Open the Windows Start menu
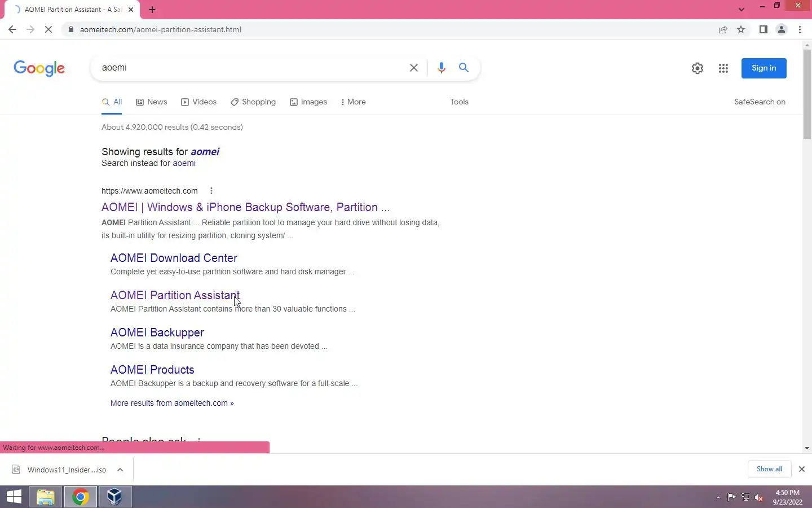 (14, 497)
